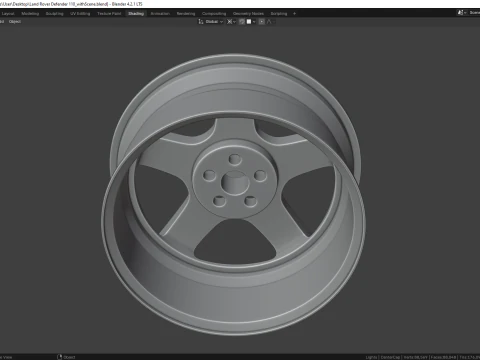Click the scene browse icon at top right
The image size is (480, 360).
462,13
